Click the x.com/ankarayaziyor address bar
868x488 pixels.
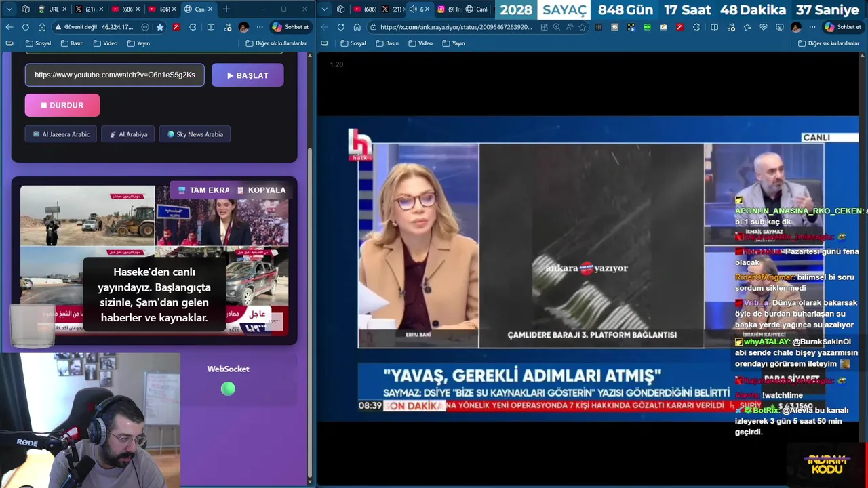(x=456, y=27)
